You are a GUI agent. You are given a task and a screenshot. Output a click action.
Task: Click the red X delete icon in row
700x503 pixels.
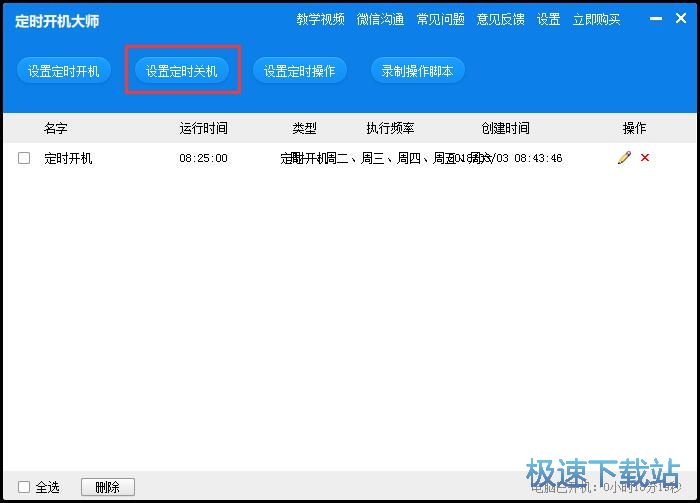(645, 158)
